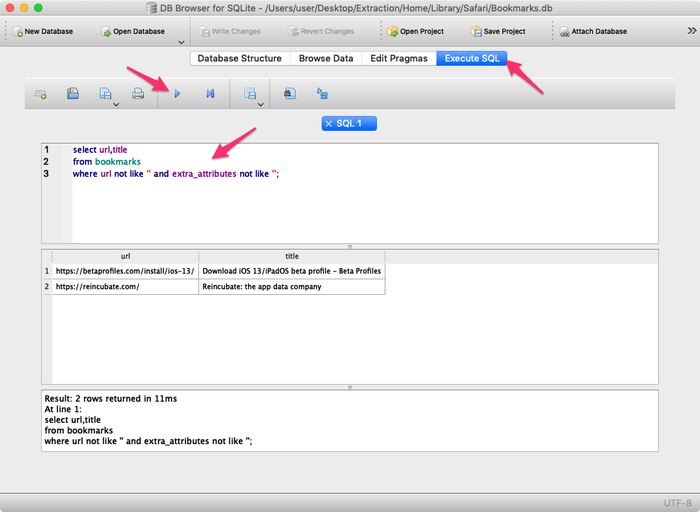Click the yellow minimize window button
The image size is (700, 512).
pos(24,8)
